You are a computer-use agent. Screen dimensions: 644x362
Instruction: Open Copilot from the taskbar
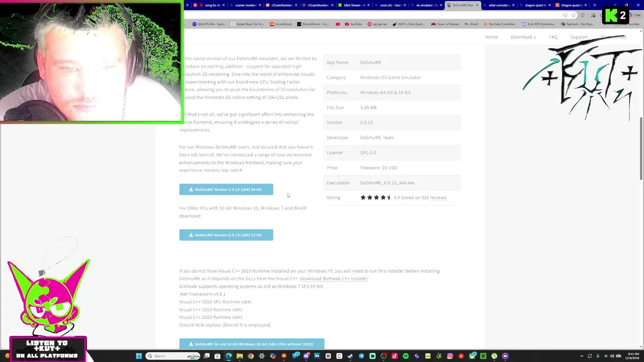tap(272, 356)
